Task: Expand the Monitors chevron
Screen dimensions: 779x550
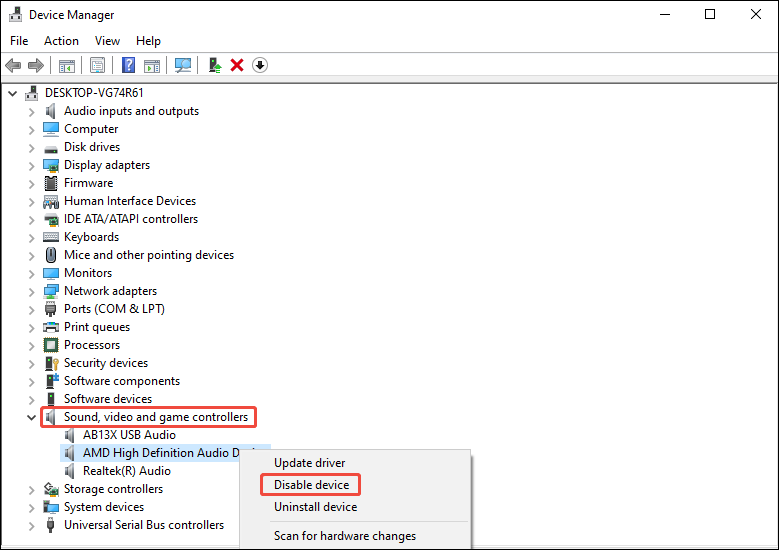Action: coord(31,274)
